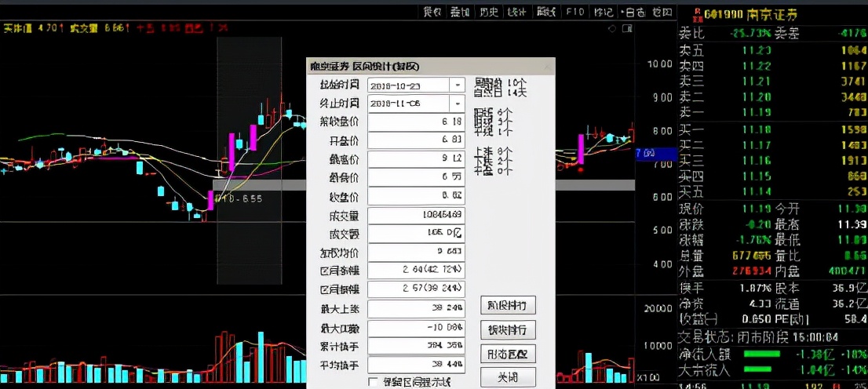Click the 卖二 price 11.20 row
This screenshot has height=389, width=868.
pyautogui.click(x=773, y=96)
